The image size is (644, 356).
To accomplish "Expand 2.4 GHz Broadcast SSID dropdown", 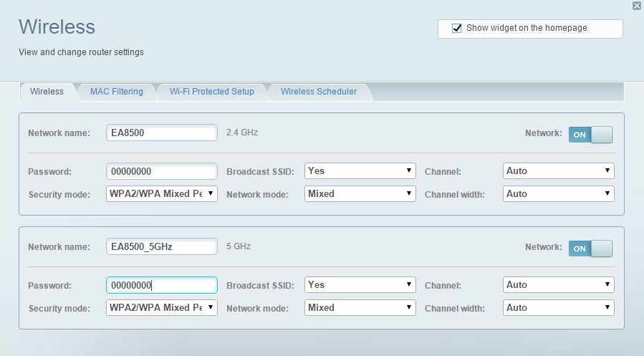I will [360, 170].
